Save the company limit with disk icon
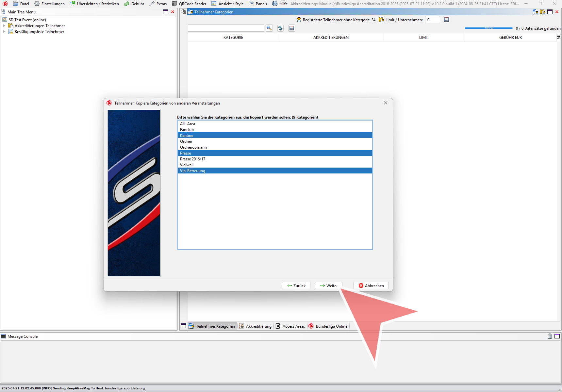This screenshot has width=562, height=392. 447,20
